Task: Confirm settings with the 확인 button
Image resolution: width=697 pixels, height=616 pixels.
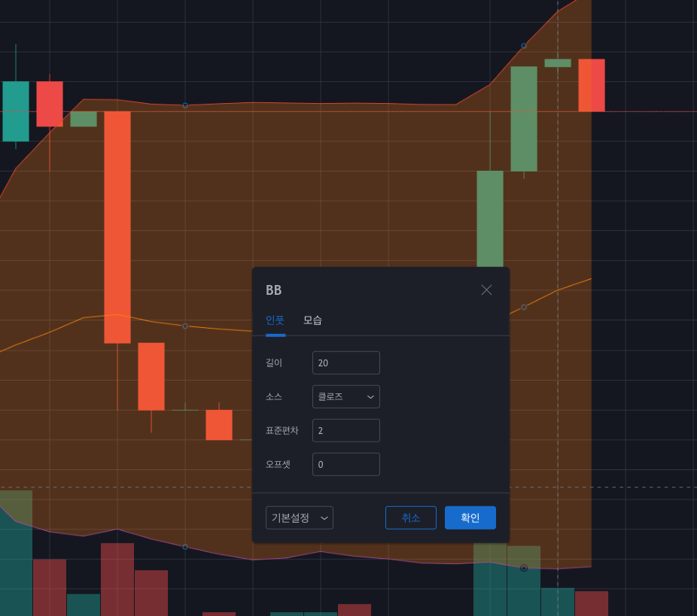Action: [x=470, y=518]
